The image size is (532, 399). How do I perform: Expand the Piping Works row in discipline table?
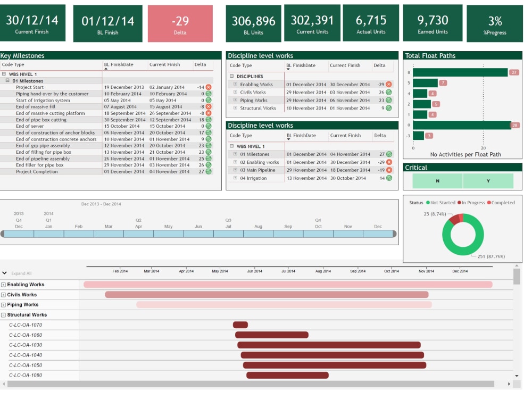tap(235, 100)
